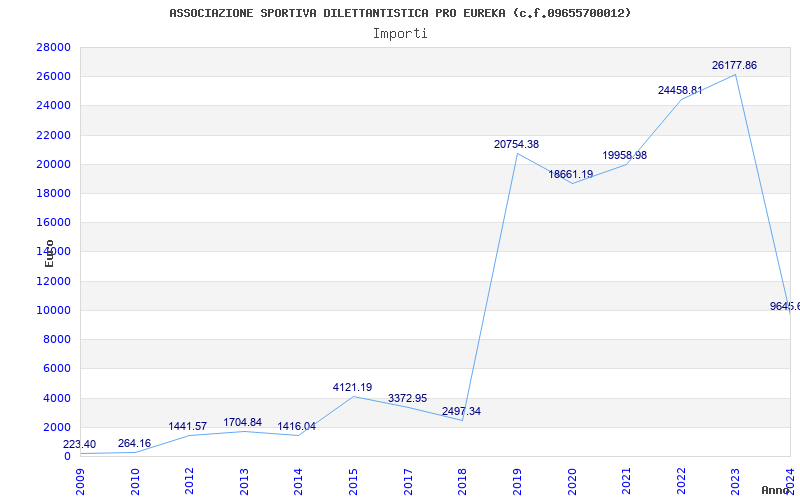Click the year 2018 on the x-axis
Image resolution: width=800 pixels, height=500 pixels.
462,481
